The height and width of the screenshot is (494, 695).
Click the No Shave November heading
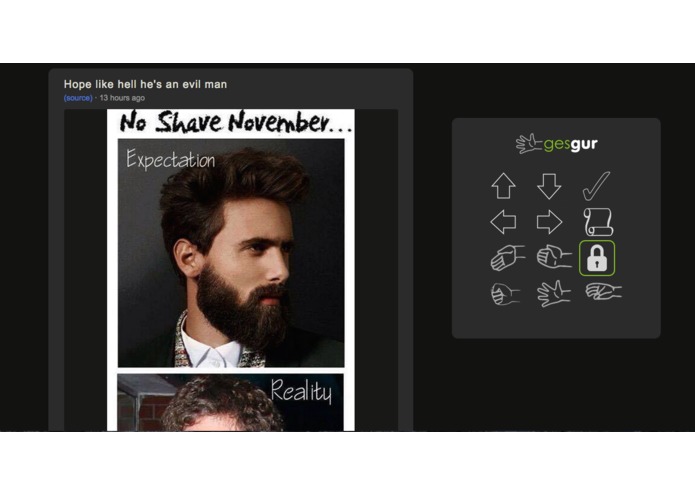pos(235,122)
